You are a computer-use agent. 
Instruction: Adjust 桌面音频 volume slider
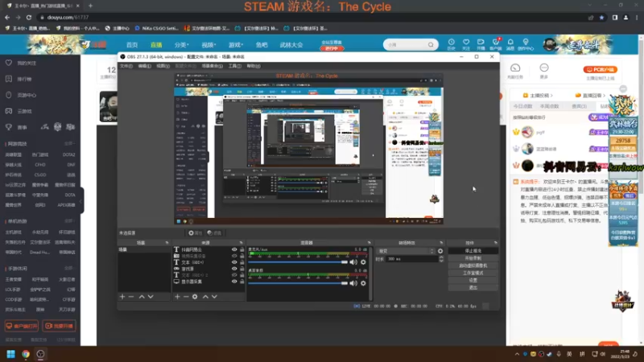click(298, 283)
